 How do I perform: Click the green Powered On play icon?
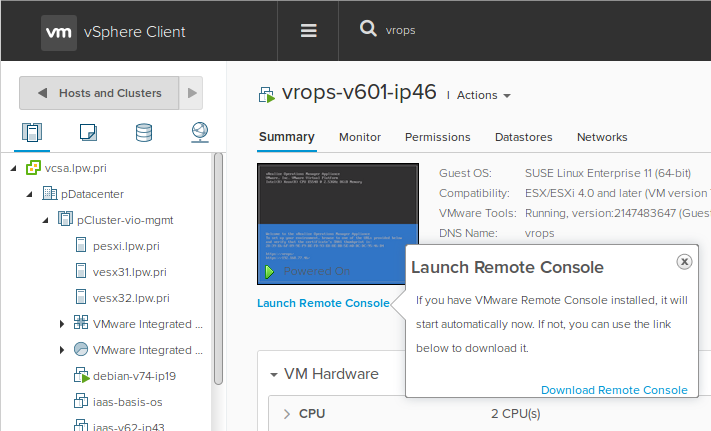tap(269, 272)
